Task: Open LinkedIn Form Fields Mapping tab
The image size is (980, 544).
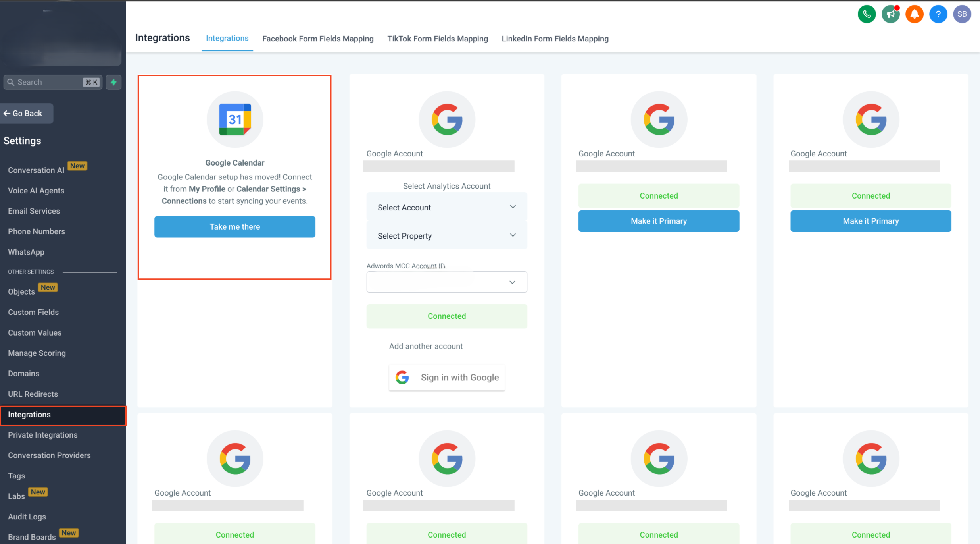Action: pyautogui.click(x=555, y=39)
